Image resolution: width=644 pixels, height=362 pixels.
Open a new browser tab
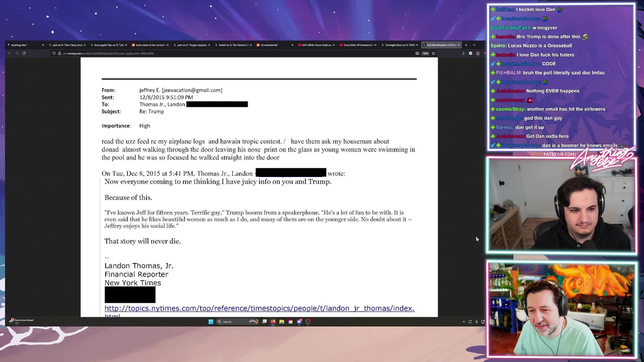pos(466,45)
